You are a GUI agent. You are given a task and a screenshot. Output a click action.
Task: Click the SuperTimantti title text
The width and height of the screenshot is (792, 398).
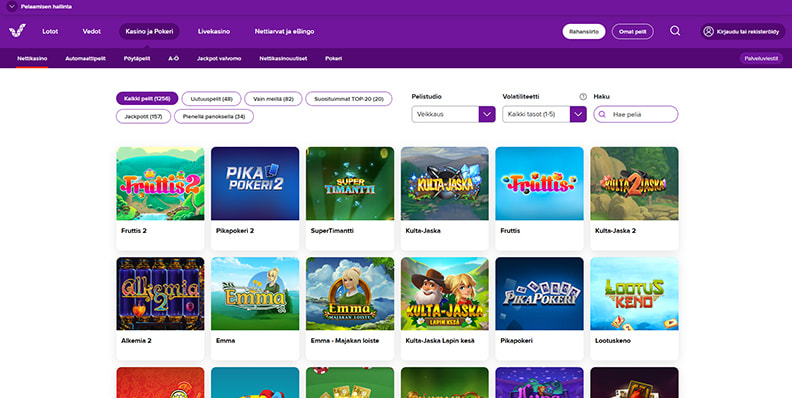332,230
